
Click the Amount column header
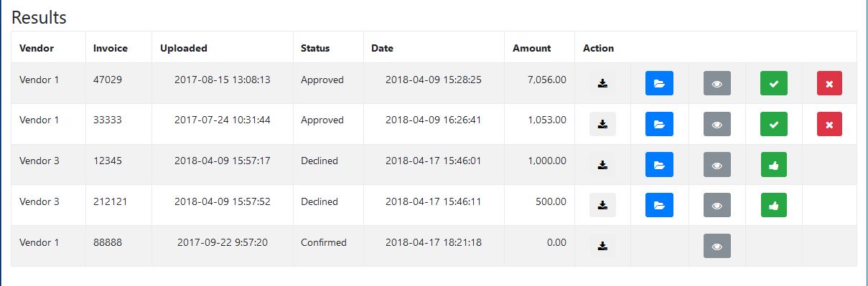(x=532, y=48)
